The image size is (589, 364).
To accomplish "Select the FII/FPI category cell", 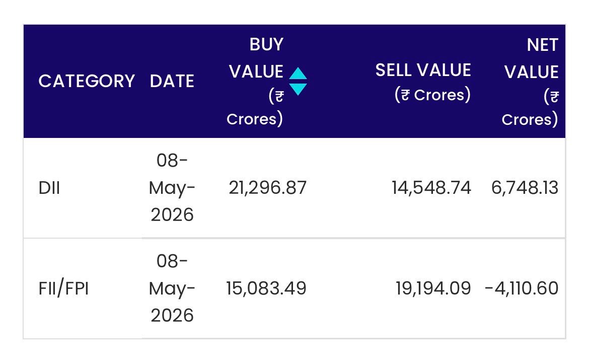I will click(x=63, y=288).
